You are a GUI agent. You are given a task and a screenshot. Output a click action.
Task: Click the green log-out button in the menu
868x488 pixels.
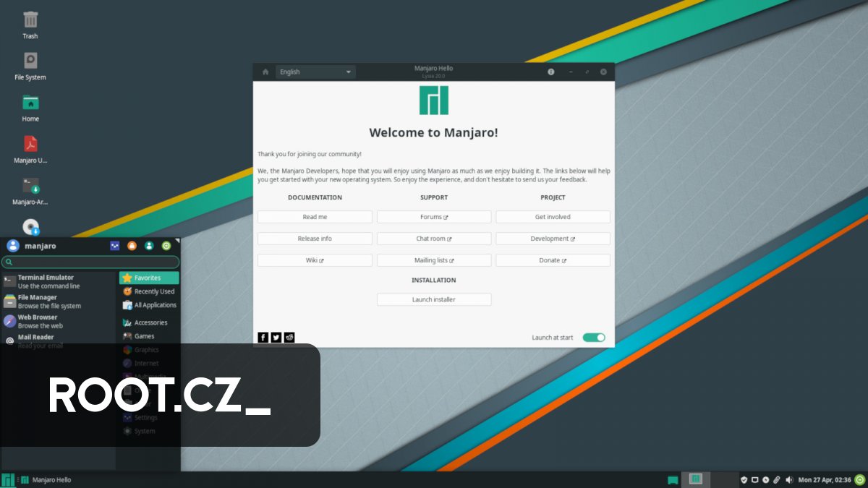pos(166,245)
